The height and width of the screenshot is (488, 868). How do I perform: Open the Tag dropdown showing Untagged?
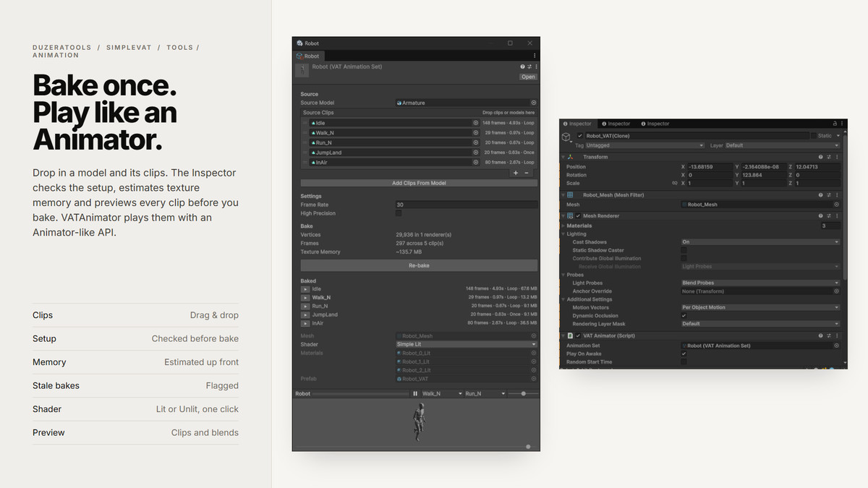(645, 145)
